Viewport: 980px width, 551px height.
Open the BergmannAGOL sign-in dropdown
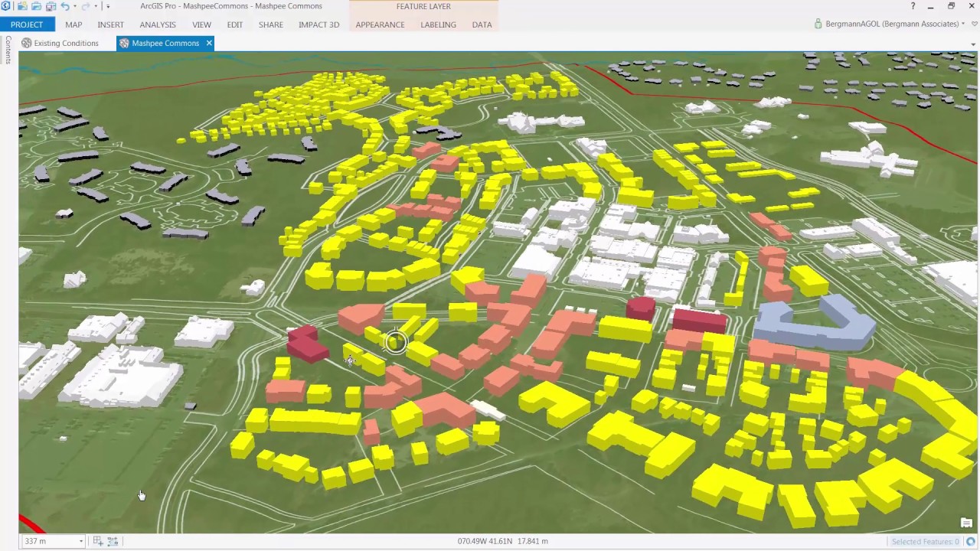(x=963, y=24)
